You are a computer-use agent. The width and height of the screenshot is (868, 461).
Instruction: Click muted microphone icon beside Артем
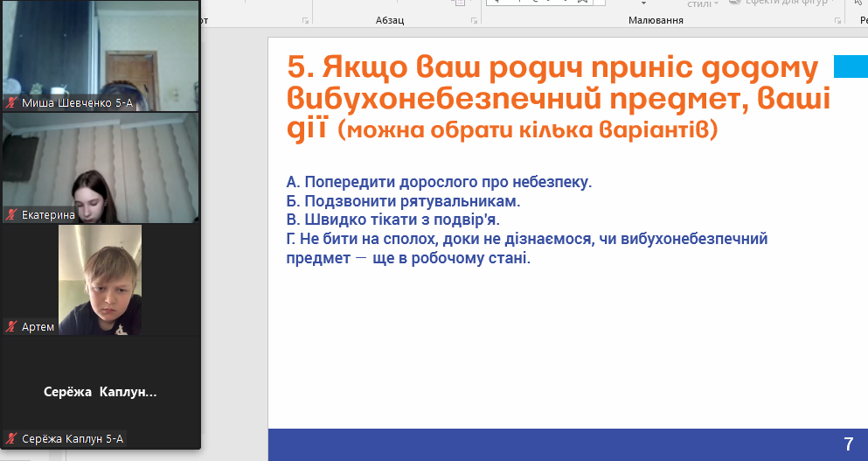11,327
